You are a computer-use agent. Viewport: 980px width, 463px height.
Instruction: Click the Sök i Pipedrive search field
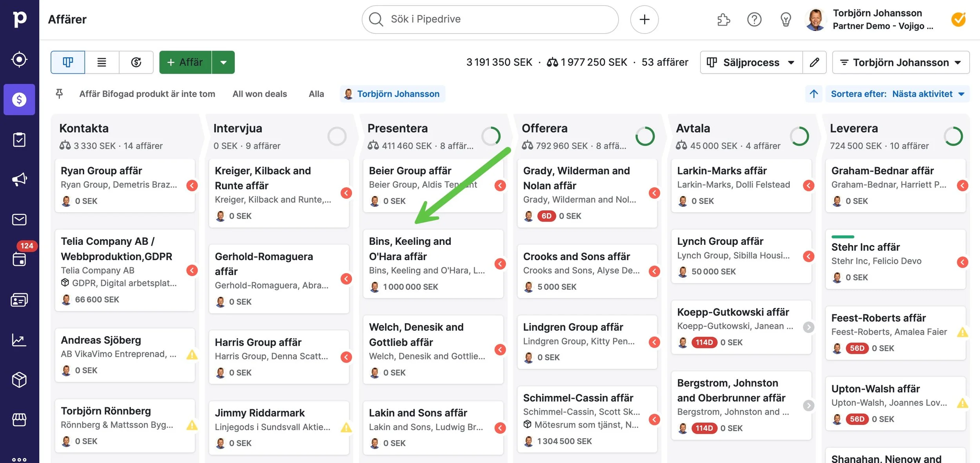pos(490,19)
